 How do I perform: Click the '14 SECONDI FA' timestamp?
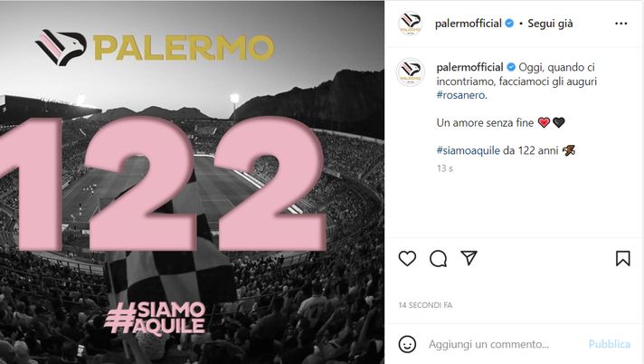click(425, 305)
